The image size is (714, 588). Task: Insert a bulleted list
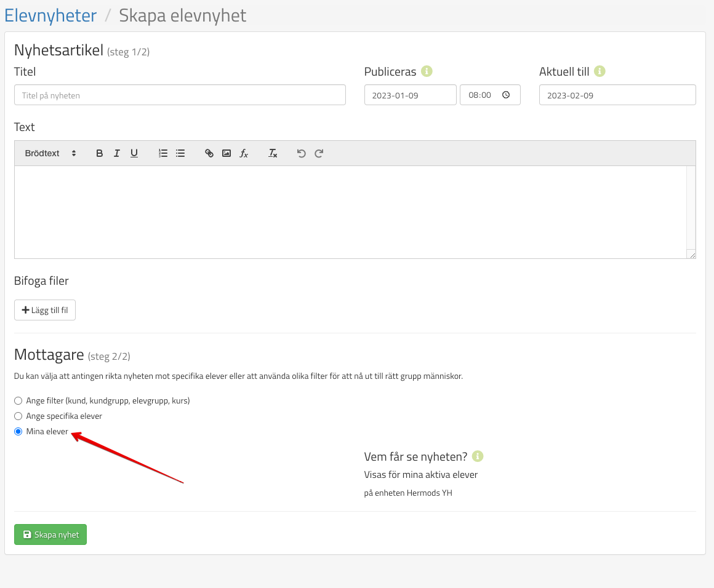click(x=180, y=153)
